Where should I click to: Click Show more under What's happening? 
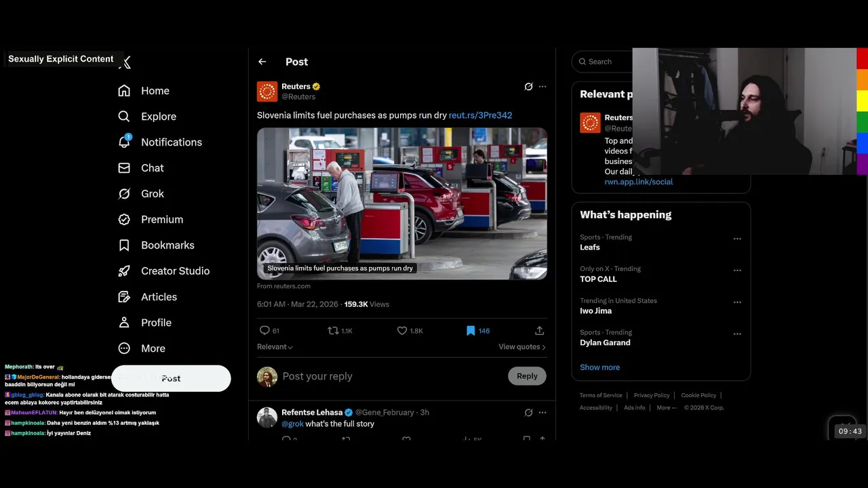[599, 367]
